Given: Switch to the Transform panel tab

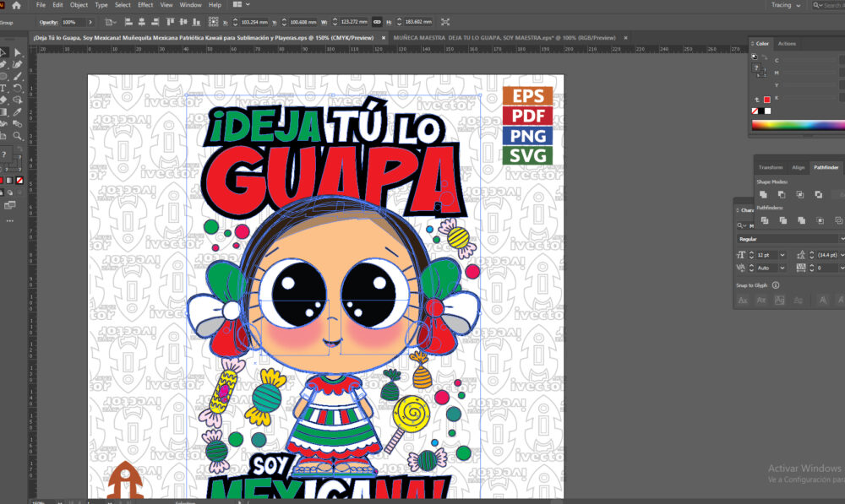Looking at the screenshot, I should coord(771,167).
